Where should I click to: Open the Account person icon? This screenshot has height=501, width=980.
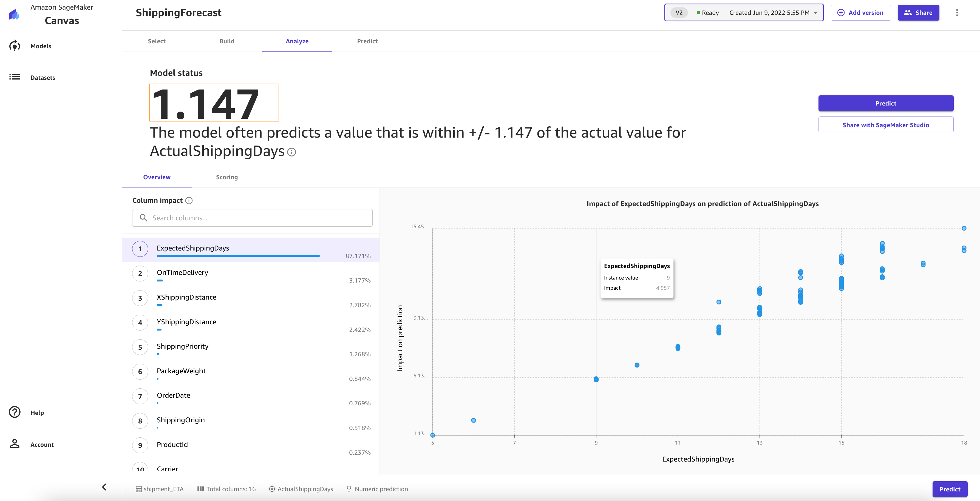(15, 444)
